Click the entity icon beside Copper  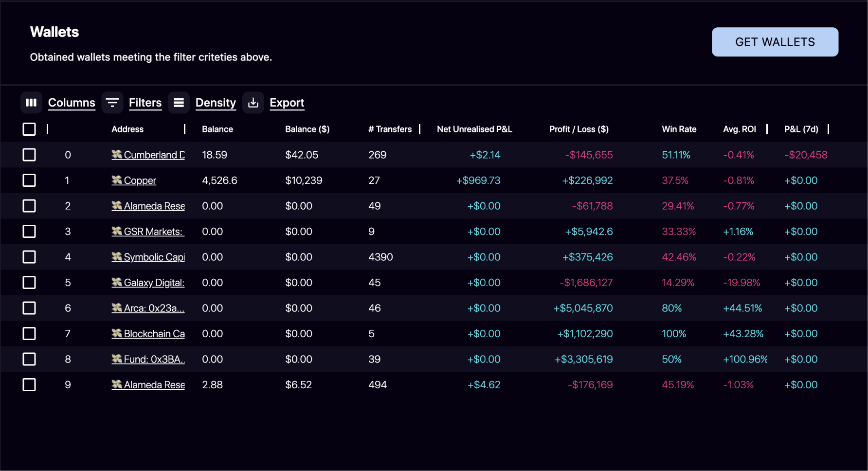click(117, 180)
